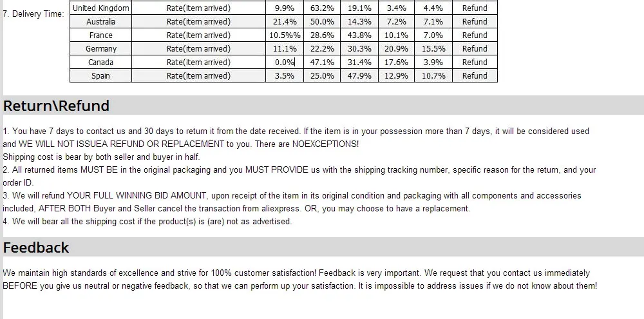This screenshot has height=319, width=644.
Task: Select the Spain country cell
Action: (x=100, y=75)
